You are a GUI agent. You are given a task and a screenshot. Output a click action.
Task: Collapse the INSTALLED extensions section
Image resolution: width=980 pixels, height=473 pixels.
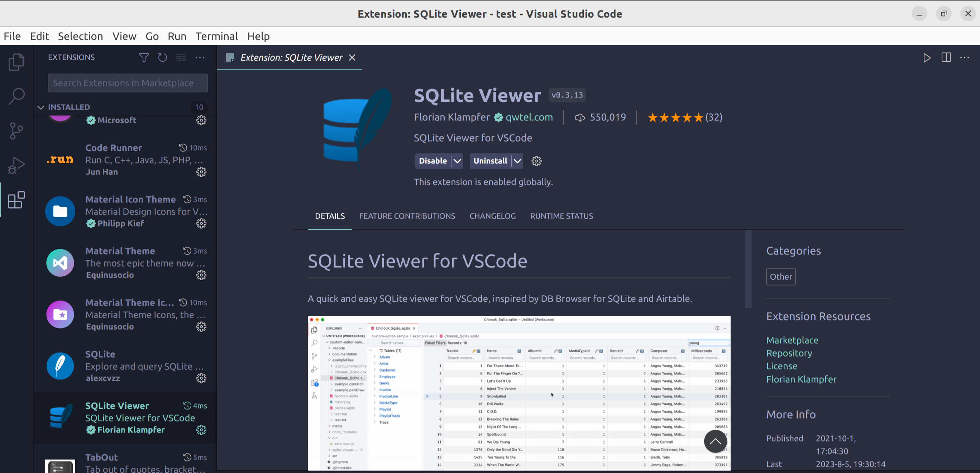pyautogui.click(x=41, y=107)
